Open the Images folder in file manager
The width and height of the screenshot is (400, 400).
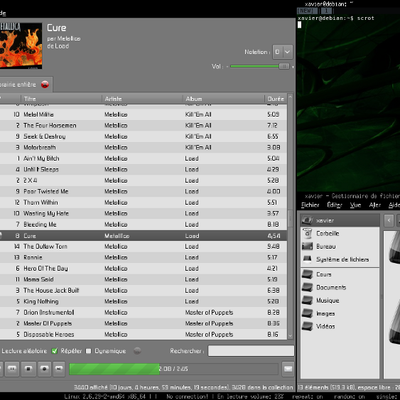point(325,313)
